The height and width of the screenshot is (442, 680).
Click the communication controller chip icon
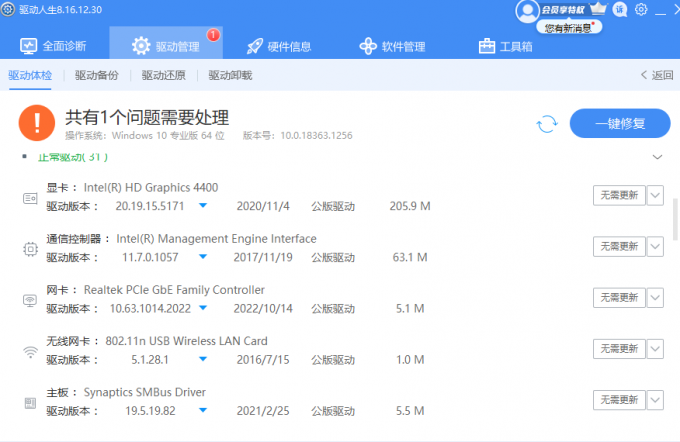pos(30,249)
